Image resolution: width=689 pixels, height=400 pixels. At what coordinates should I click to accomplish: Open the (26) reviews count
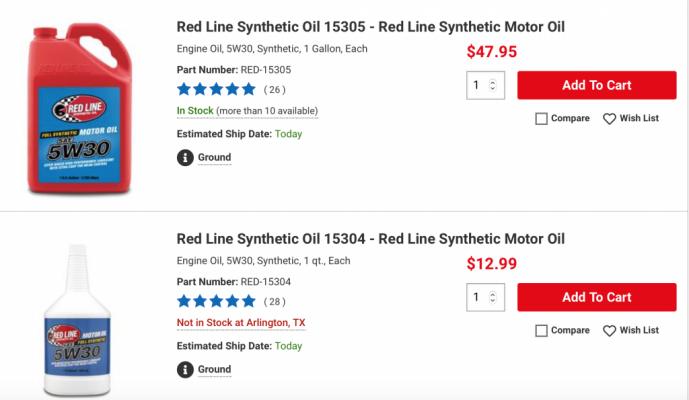click(x=275, y=90)
